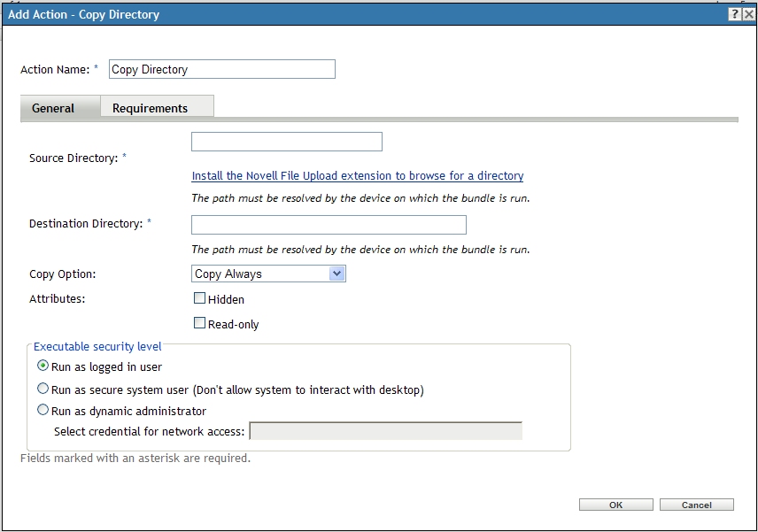The image size is (758, 532).
Task: Open the help for Copy Directory dialog
Action: click(x=735, y=14)
